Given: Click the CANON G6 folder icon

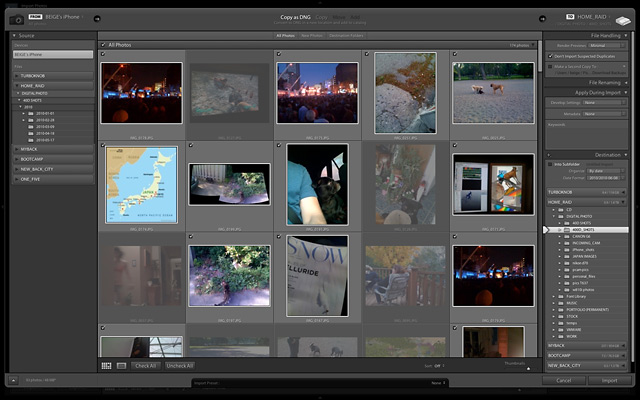Looking at the screenshot, I should (567, 236).
